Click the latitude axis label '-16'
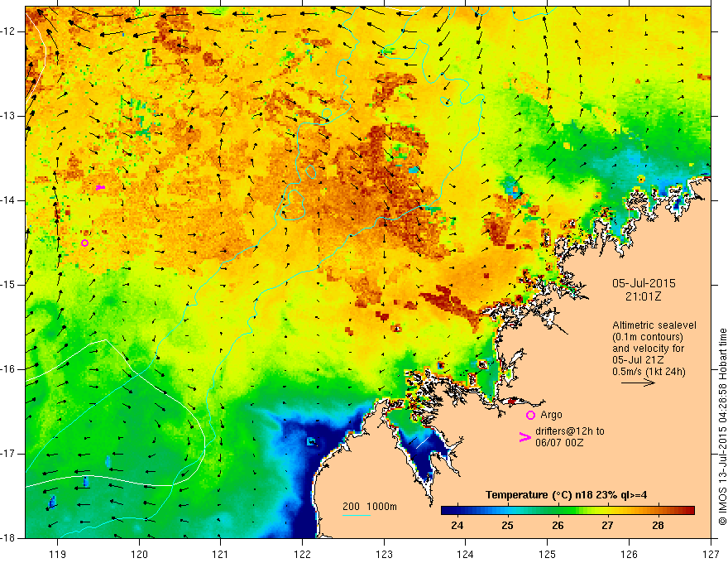This screenshot has width=728, height=563. click(8, 369)
